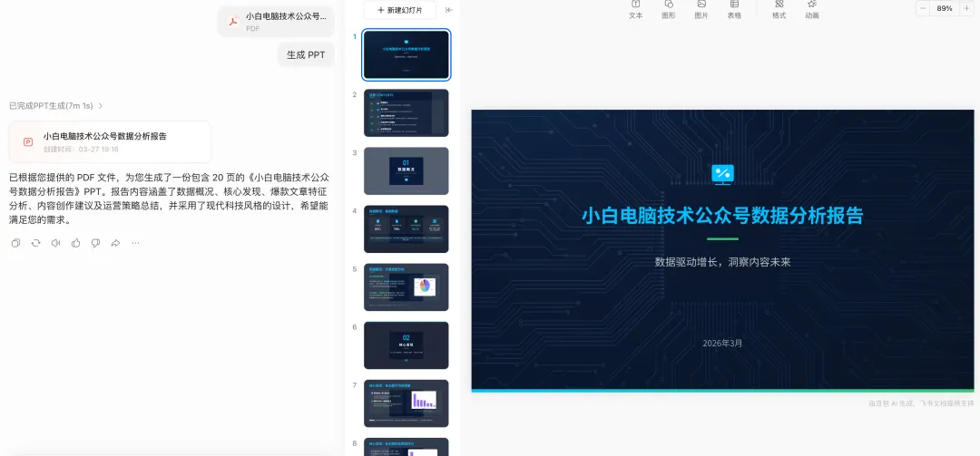Screen dimensions: 980x456
Task: Select the 文本 text tool
Action: pos(635,9)
